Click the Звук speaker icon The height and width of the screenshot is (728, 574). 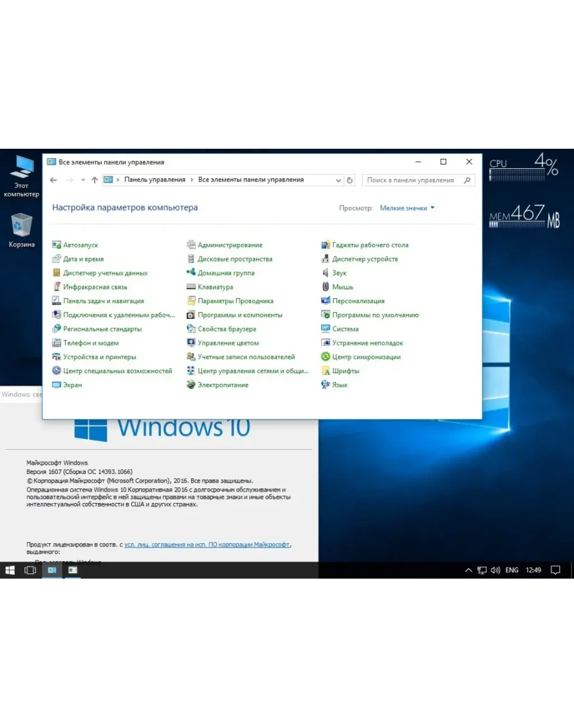(326, 273)
